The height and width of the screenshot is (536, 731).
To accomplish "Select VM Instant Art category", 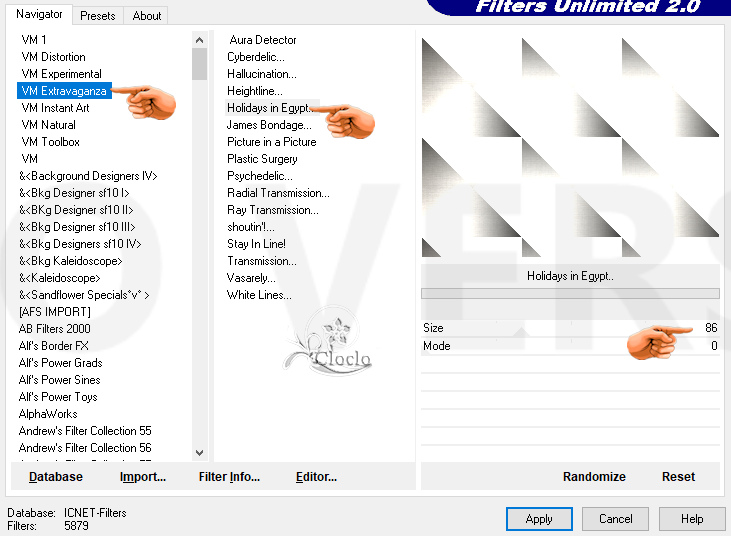I will point(55,108).
